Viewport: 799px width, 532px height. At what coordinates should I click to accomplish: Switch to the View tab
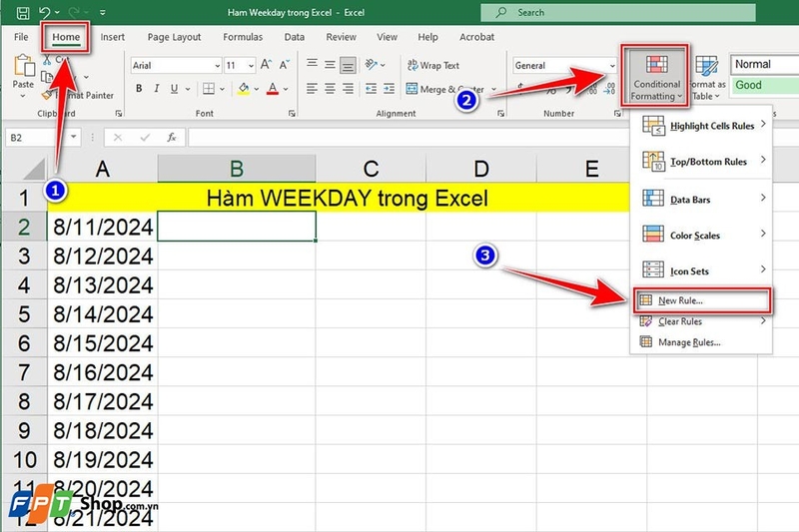point(387,37)
